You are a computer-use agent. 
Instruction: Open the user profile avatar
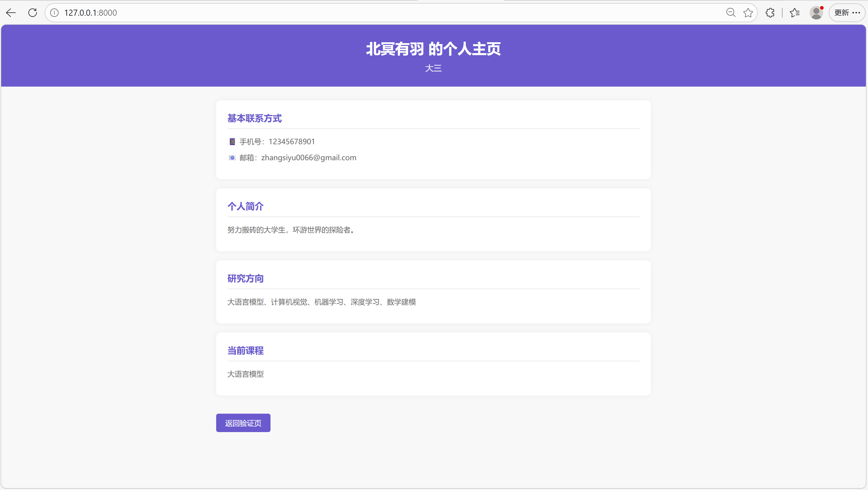click(816, 13)
